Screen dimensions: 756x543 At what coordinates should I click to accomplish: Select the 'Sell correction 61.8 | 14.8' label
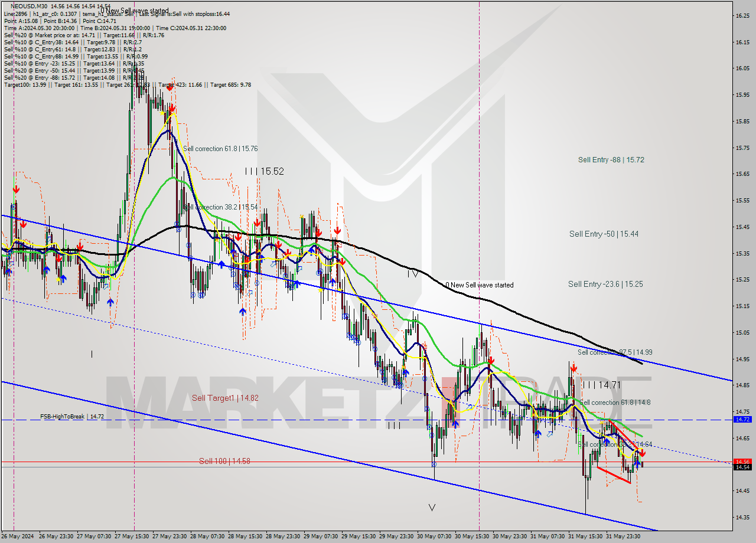click(x=615, y=403)
